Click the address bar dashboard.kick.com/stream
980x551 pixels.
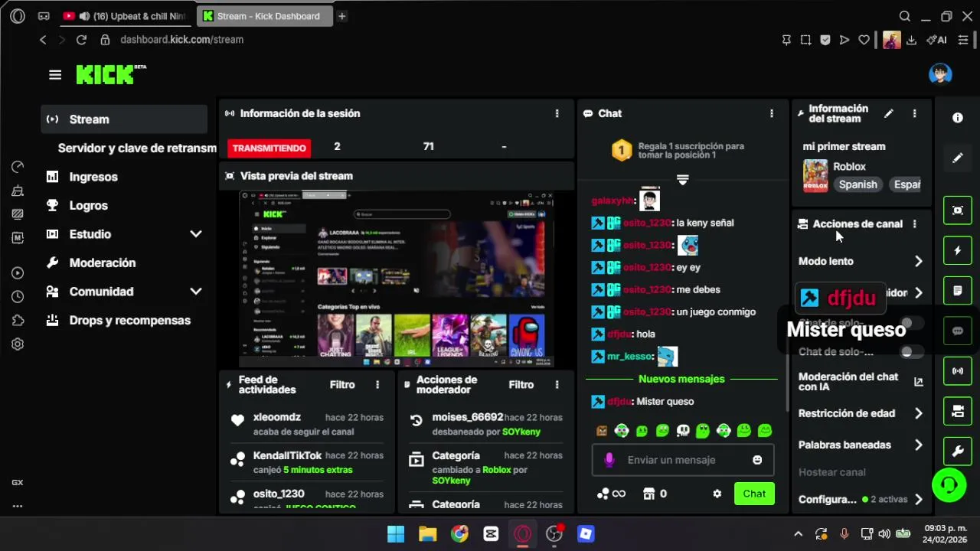[x=181, y=40]
